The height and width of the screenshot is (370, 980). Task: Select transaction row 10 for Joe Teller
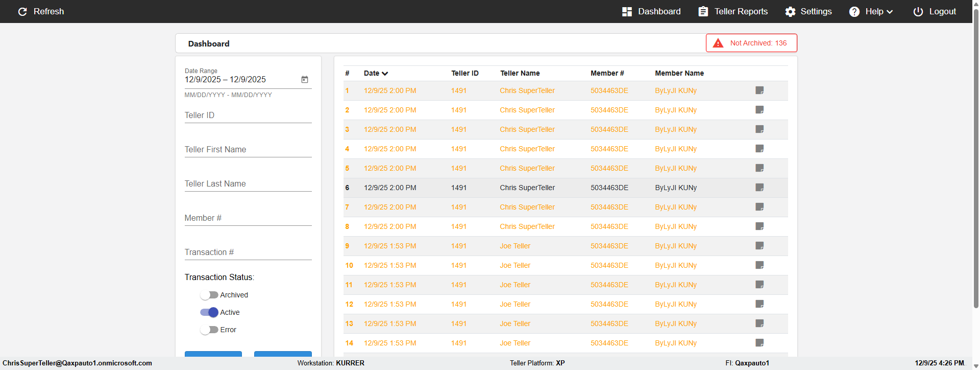515,265
